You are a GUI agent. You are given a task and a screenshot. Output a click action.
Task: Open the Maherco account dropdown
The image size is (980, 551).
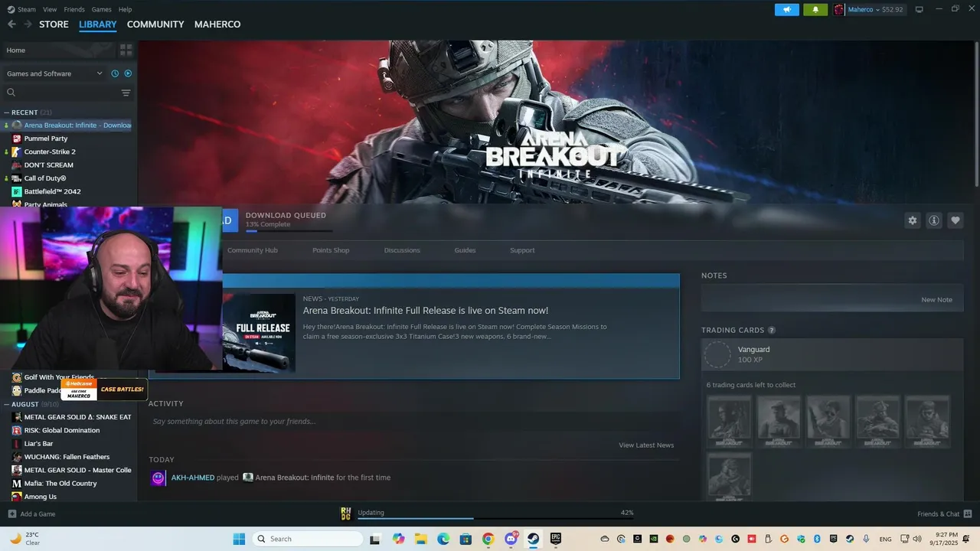coord(868,9)
